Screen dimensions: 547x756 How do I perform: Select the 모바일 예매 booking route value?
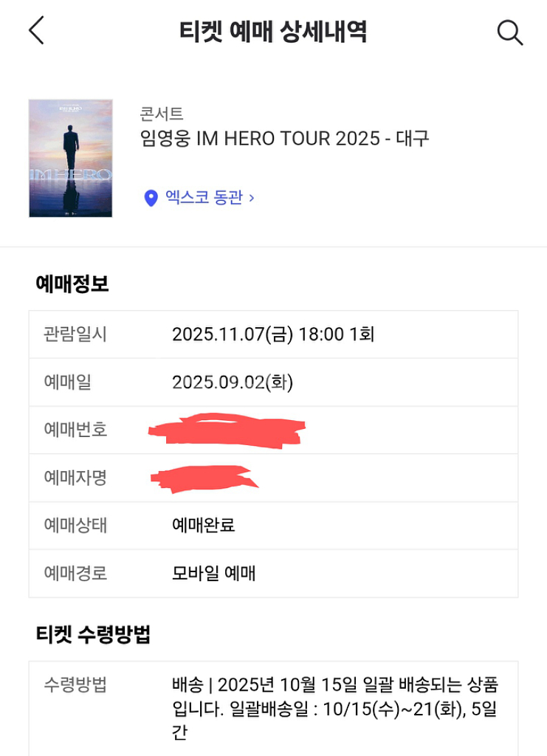[x=214, y=573]
